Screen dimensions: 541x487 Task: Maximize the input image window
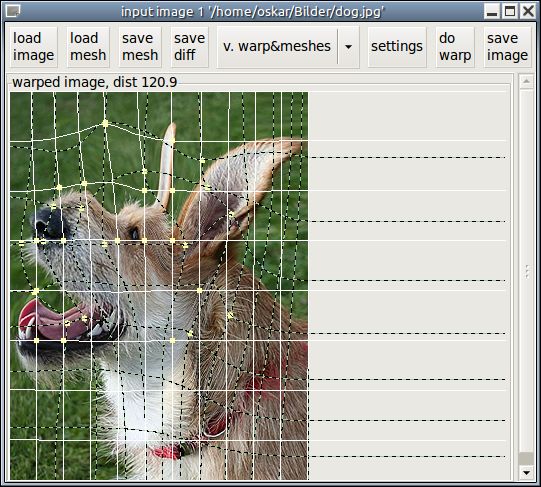click(510, 11)
